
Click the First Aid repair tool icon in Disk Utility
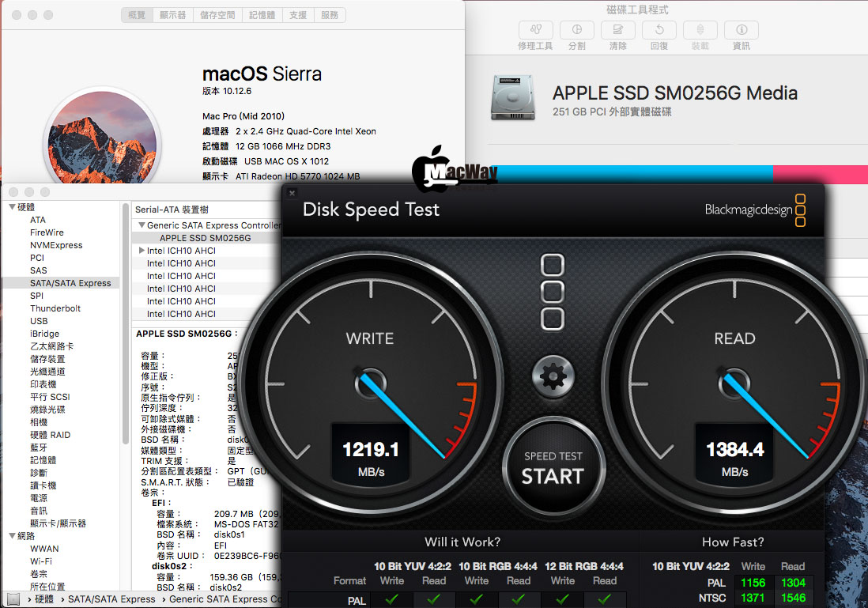click(x=535, y=30)
